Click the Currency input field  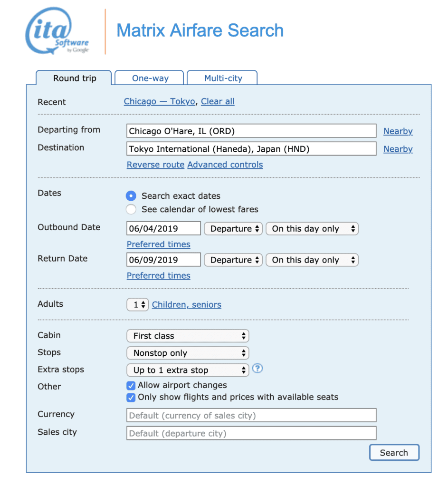coord(251,415)
